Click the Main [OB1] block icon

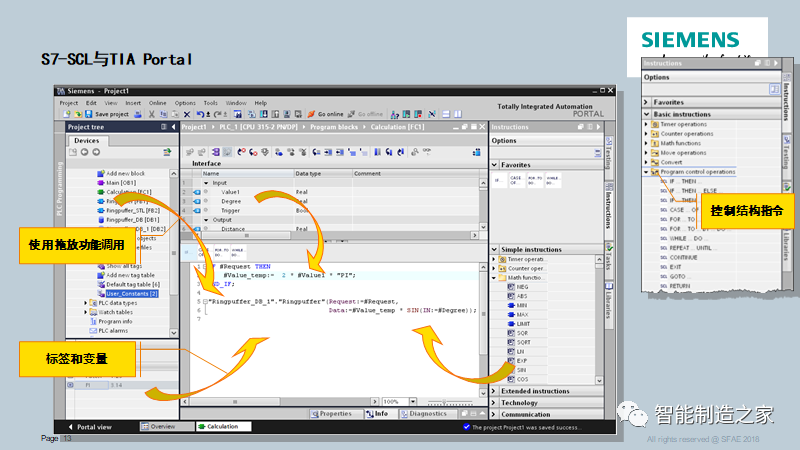coord(101,183)
